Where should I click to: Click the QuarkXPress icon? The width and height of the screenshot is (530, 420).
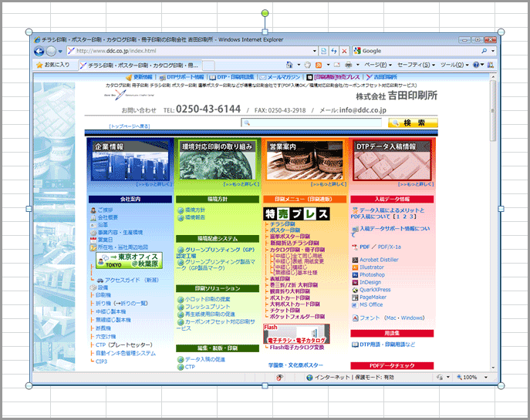(355, 290)
